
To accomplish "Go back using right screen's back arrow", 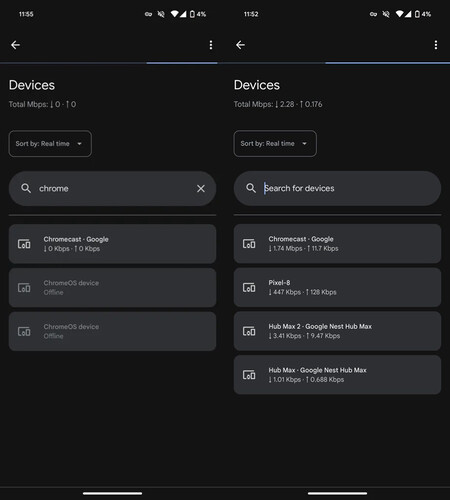I will [x=240, y=45].
